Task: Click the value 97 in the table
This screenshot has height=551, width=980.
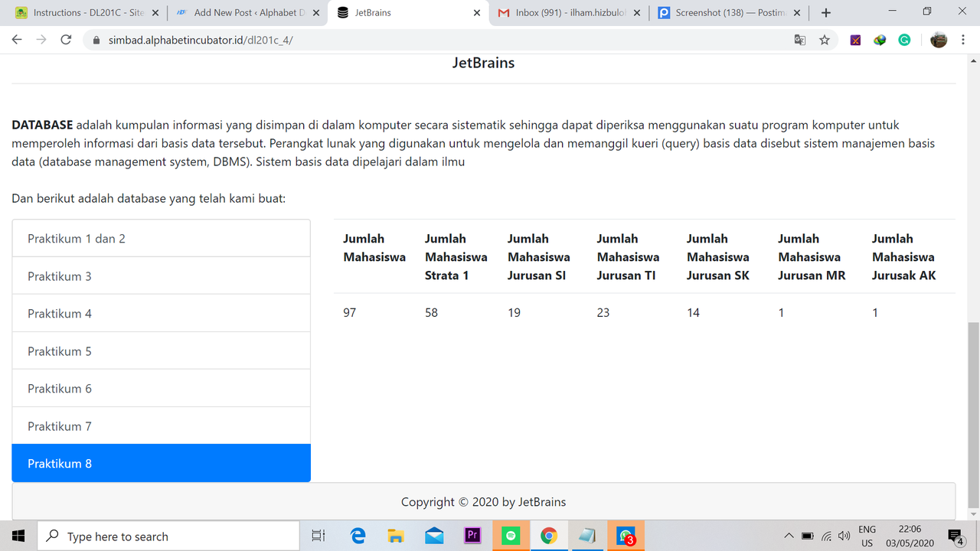Action: pyautogui.click(x=350, y=312)
